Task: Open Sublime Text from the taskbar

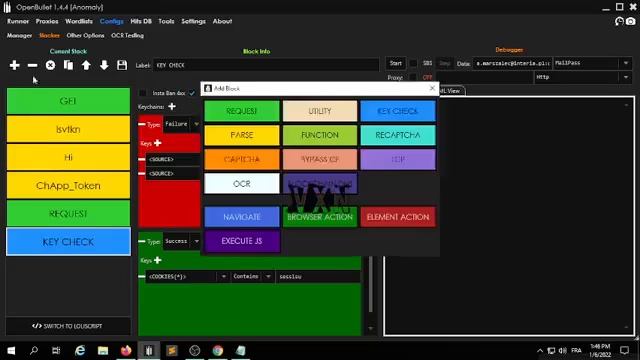Action: point(172,351)
